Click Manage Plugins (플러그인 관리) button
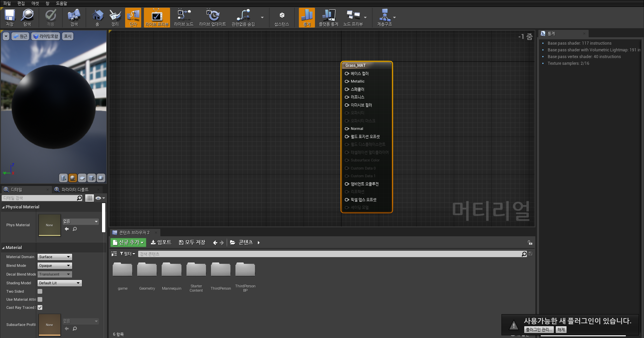This screenshot has width=644, height=338. (539, 330)
